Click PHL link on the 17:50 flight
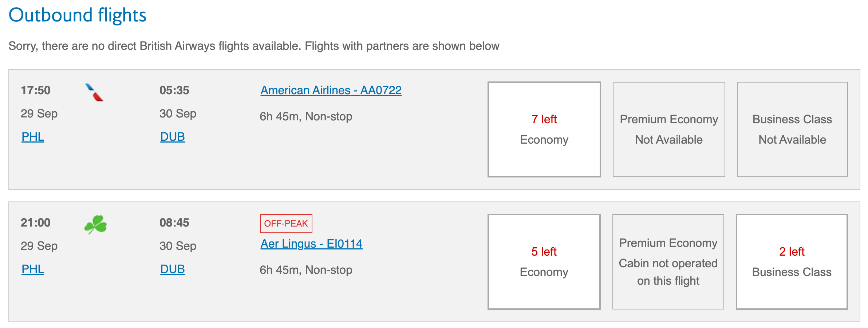 point(33,137)
